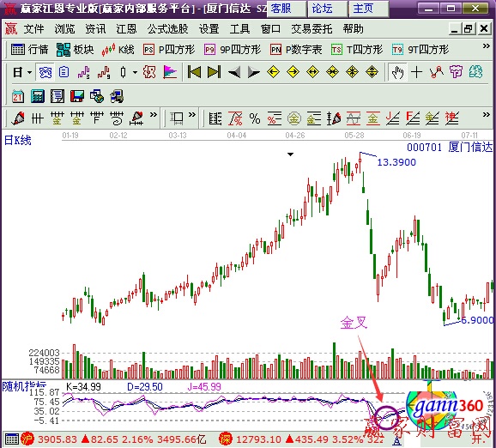Click the 客服 customer service button
The image size is (496, 448).
pos(287,9)
